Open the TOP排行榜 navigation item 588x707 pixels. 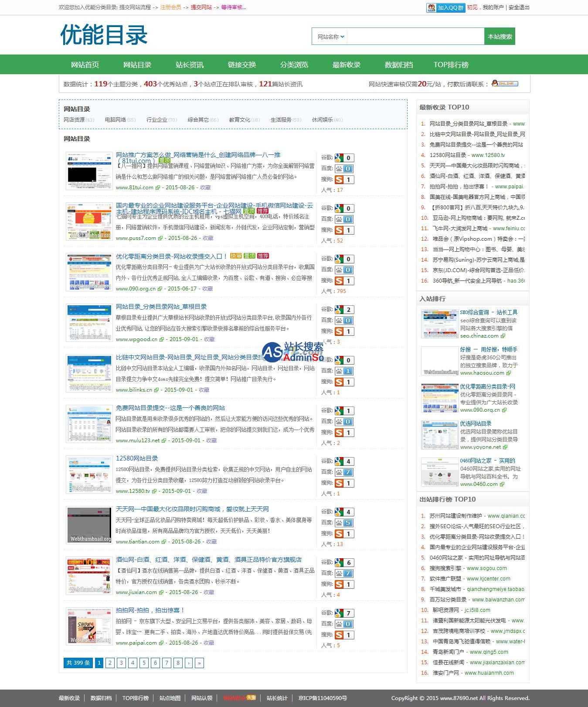tap(451, 65)
